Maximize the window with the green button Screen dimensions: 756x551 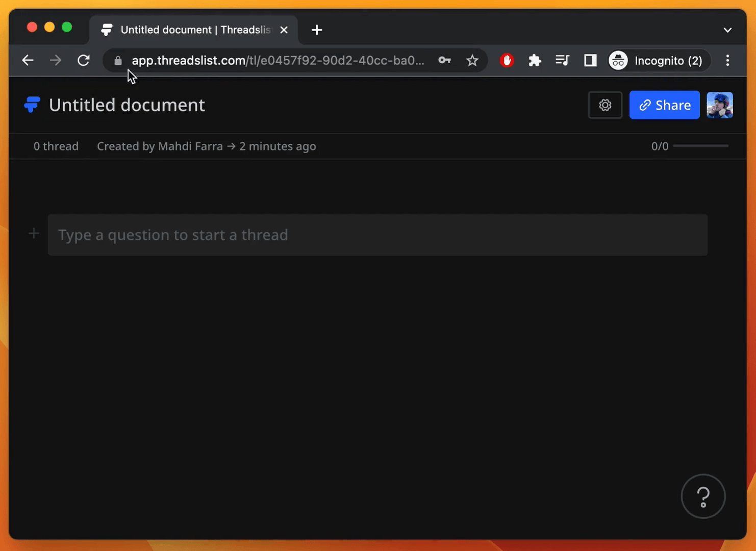[67, 27]
